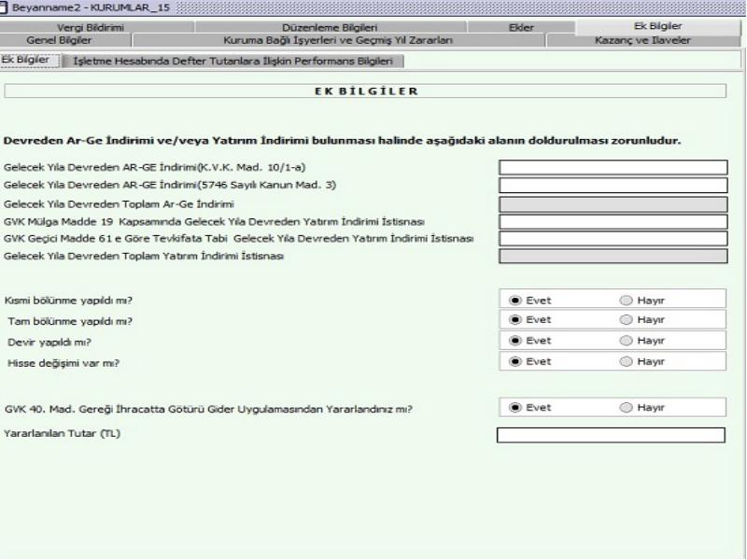This screenshot has height=560, width=747.
Task: Click the 'Tam bölünme yapıldı mı?' label
Action: tap(70, 321)
